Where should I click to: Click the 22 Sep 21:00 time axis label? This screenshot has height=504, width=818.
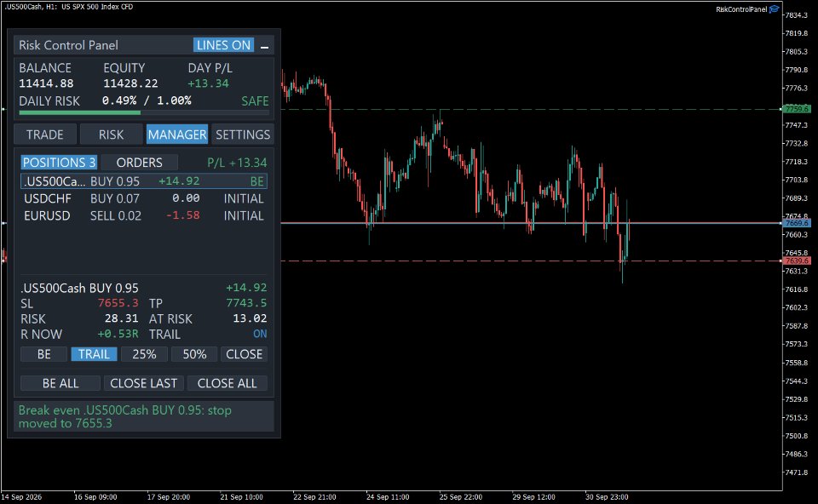click(x=314, y=497)
